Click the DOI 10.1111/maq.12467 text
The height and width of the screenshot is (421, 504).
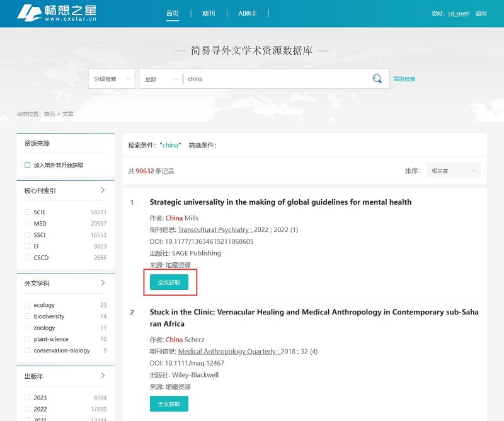[x=195, y=363]
